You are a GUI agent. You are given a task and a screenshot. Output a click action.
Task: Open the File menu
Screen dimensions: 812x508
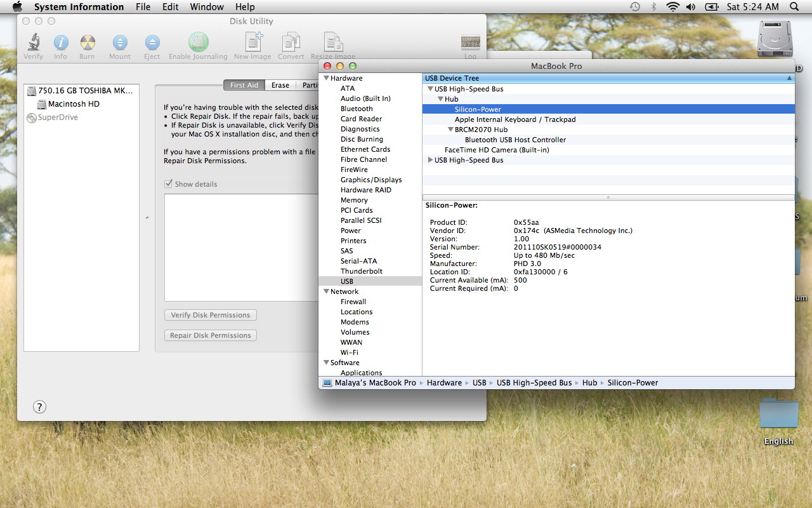(143, 7)
